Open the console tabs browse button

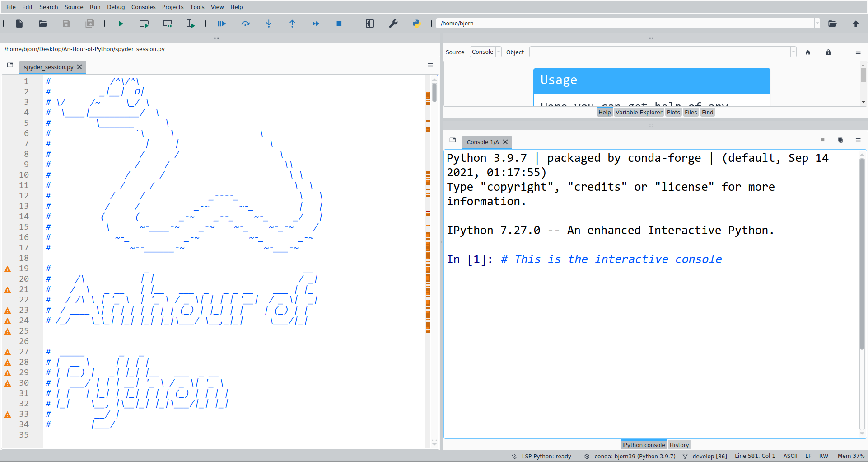[x=453, y=140]
